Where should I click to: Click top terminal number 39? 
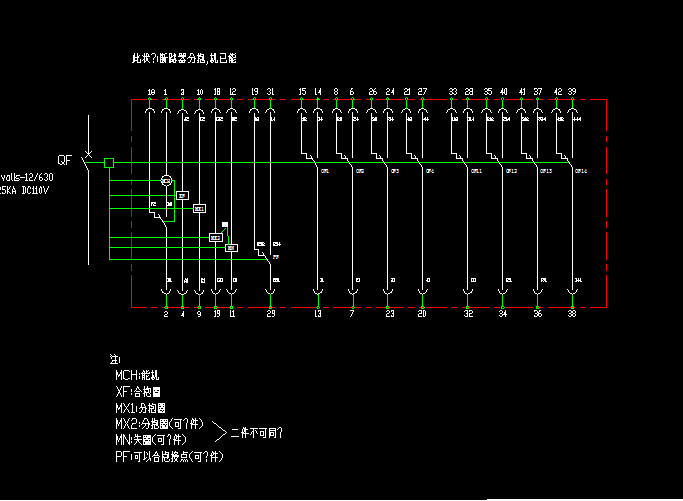click(572, 91)
